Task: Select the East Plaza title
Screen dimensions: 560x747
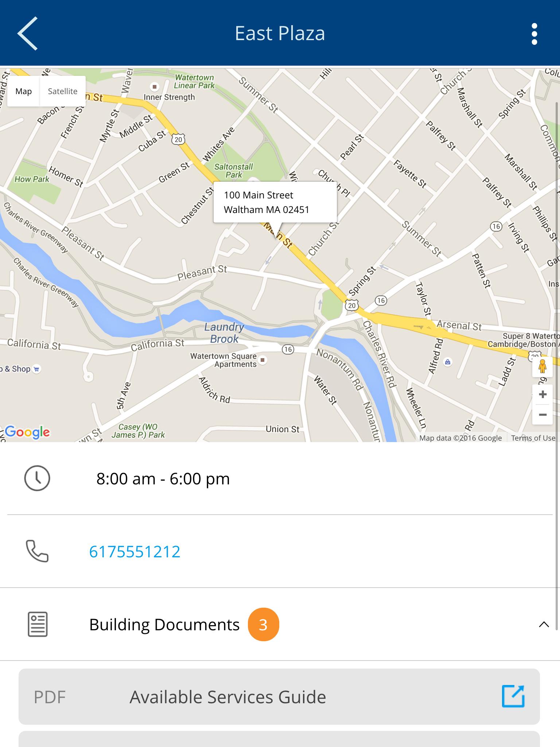Action: 280,33
